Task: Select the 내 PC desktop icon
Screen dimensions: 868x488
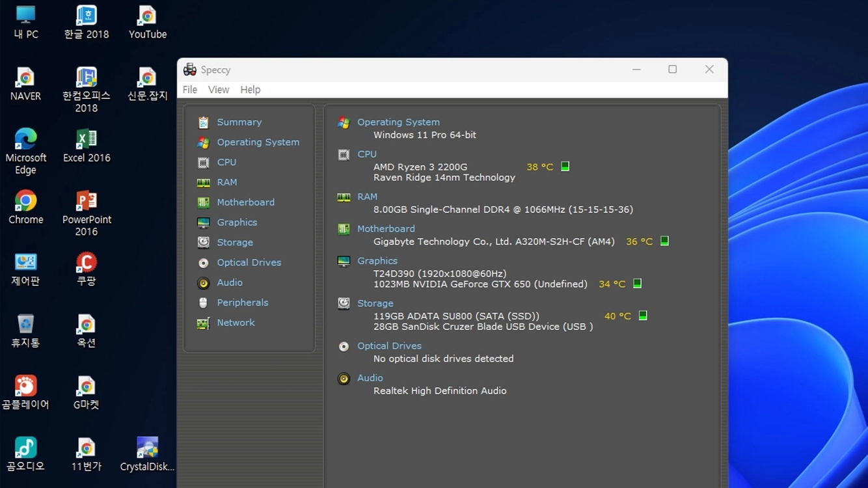Action: (25, 22)
